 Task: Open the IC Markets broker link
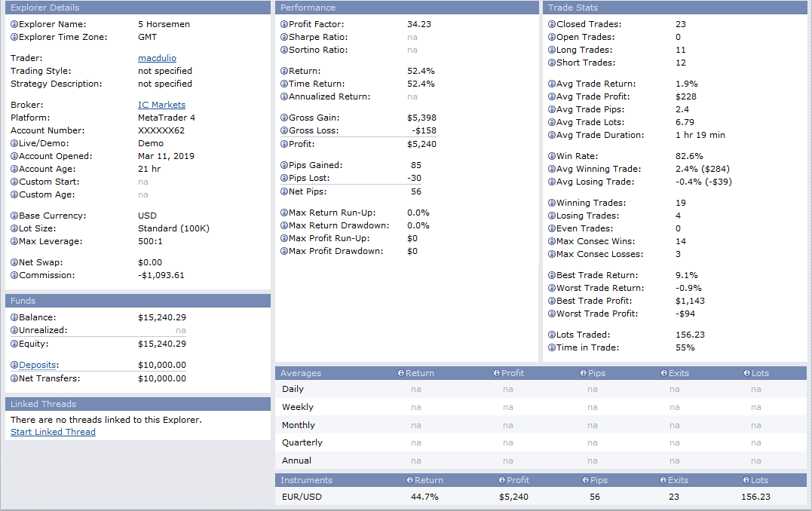[161, 105]
